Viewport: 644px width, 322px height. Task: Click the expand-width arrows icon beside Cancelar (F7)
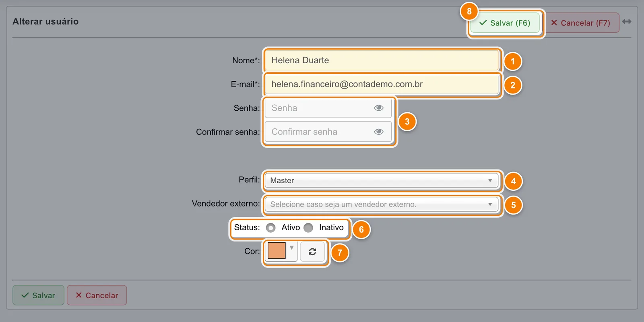pyautogui.click(x=626, y=21)
